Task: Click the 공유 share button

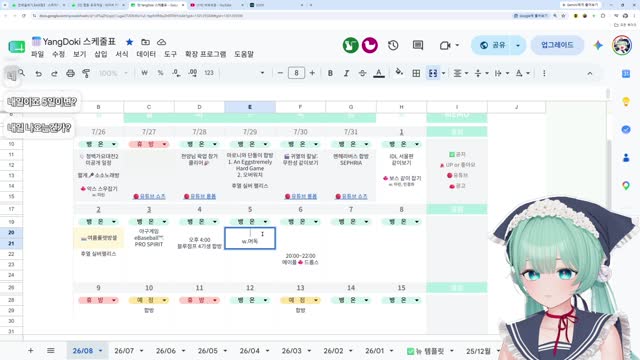Action: 493,45
